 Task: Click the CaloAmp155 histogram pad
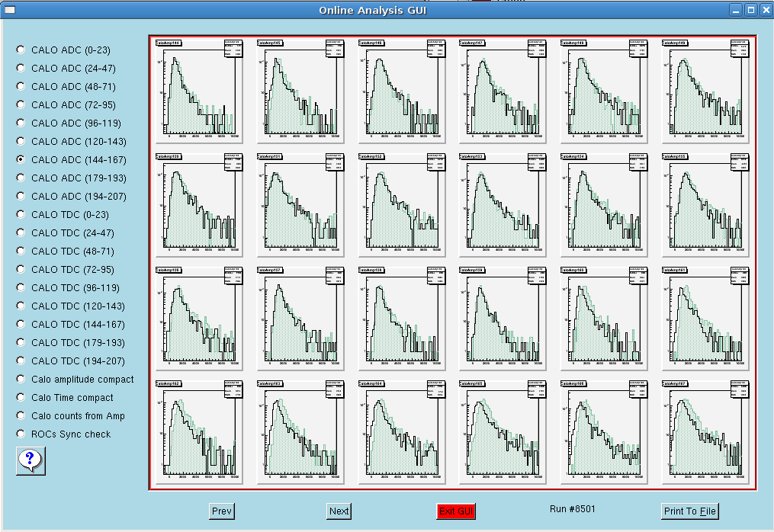[x=705, y=205]
